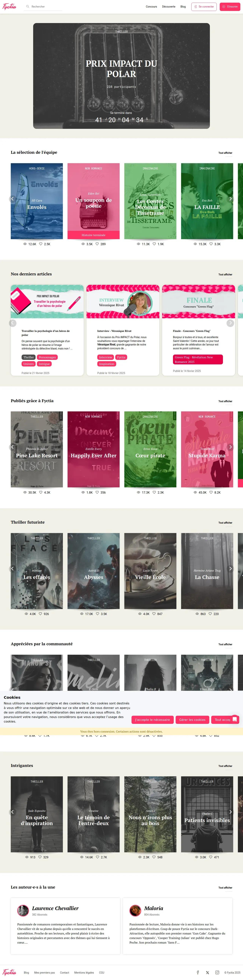Screen dimensions: 243x980
Task: Click heart icon under Pine Lake Resort
Action: [41, 492]
